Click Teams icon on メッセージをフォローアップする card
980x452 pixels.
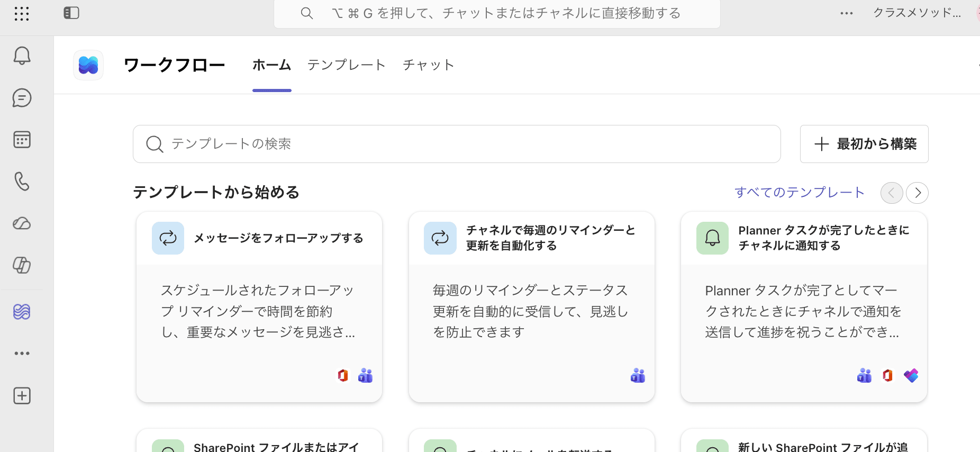(365, 376)
